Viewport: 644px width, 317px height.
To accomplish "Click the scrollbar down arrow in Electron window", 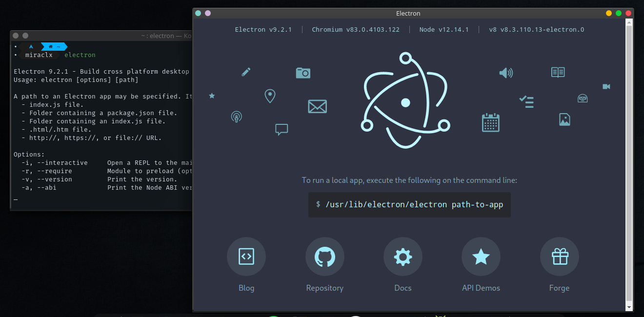I will pyautogui.click(x=629, y=307).
